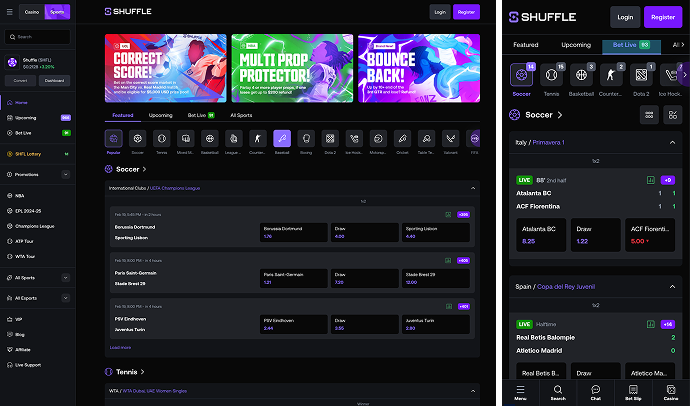
Task: Expand the Promotions sidebar section
Action: 66,175
